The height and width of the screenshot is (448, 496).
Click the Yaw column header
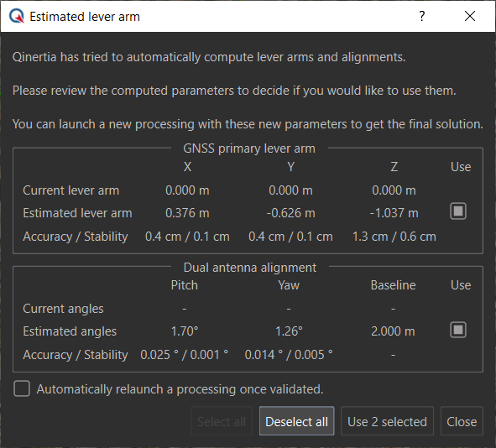(289, 285)
